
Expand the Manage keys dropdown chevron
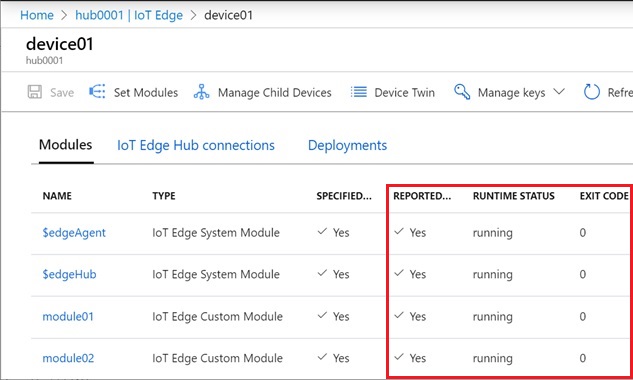click(559, 92)
